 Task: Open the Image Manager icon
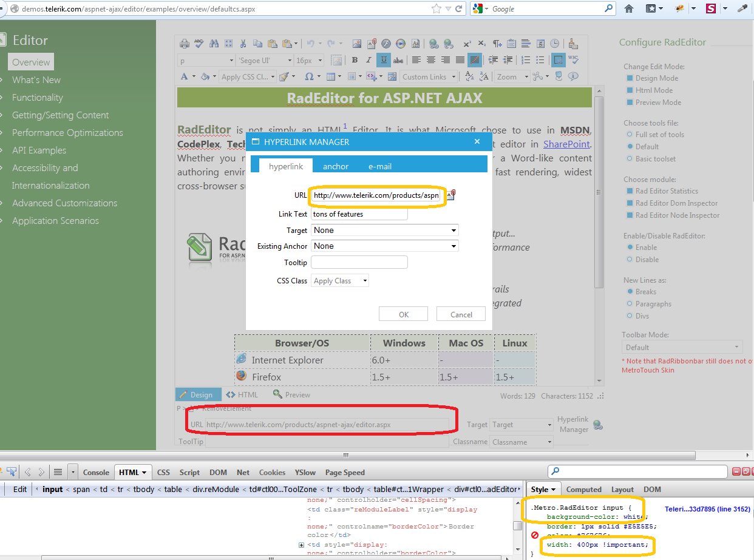pyautogui.click(x=356, y=44)
